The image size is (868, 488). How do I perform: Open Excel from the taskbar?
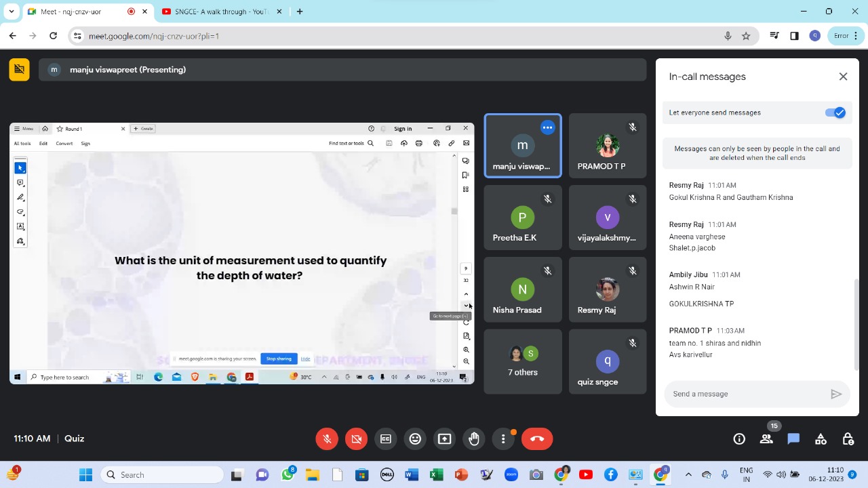[x=437, y=475]
